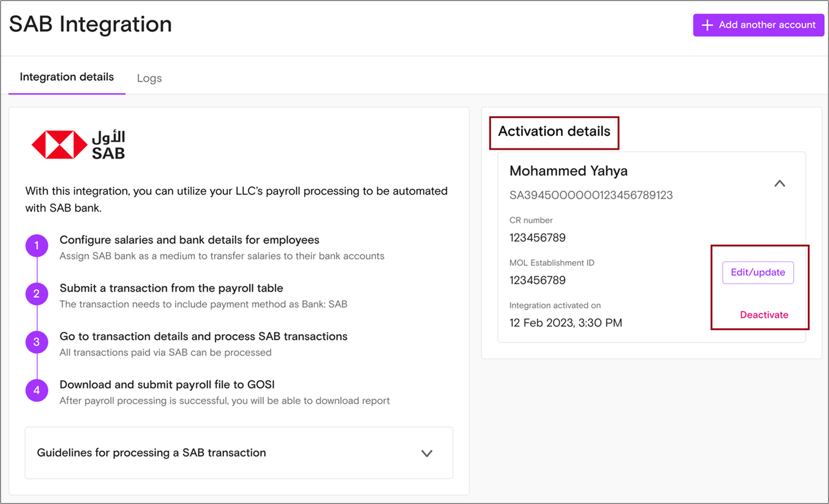Screen dimensions: 829x504
Task: Click the Integration activated on label
Action: click(x=555, y=305)
